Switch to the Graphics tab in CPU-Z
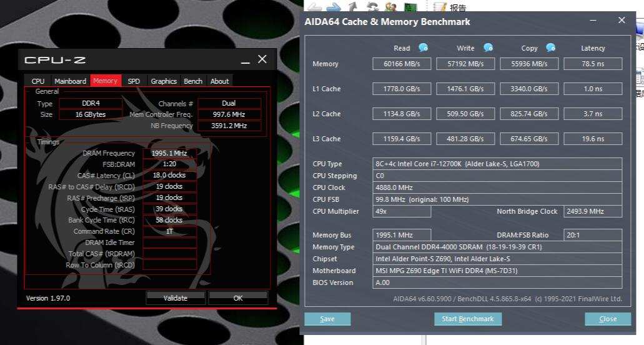The height and width of the screenshot is (345, 644). pos(164,81)
